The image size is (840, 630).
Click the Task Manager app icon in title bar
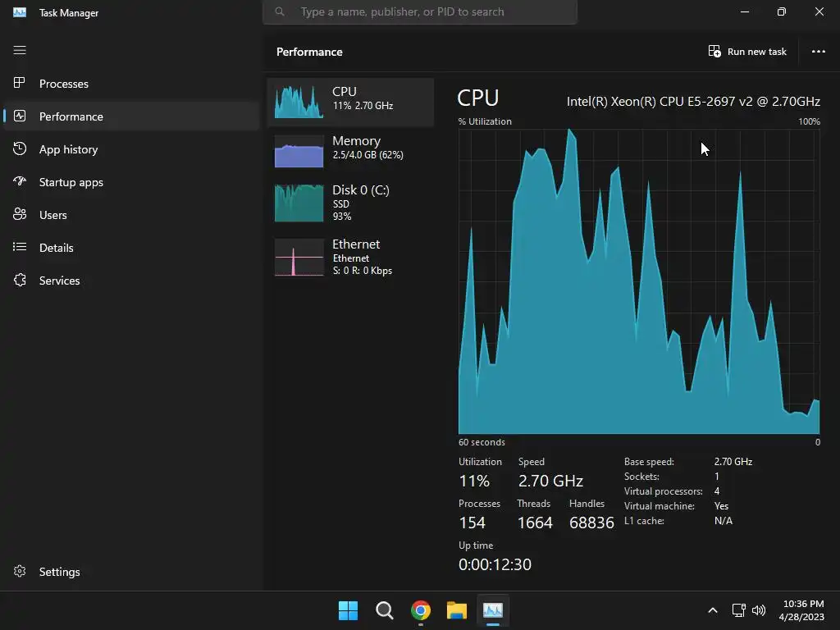click(20, 11)
